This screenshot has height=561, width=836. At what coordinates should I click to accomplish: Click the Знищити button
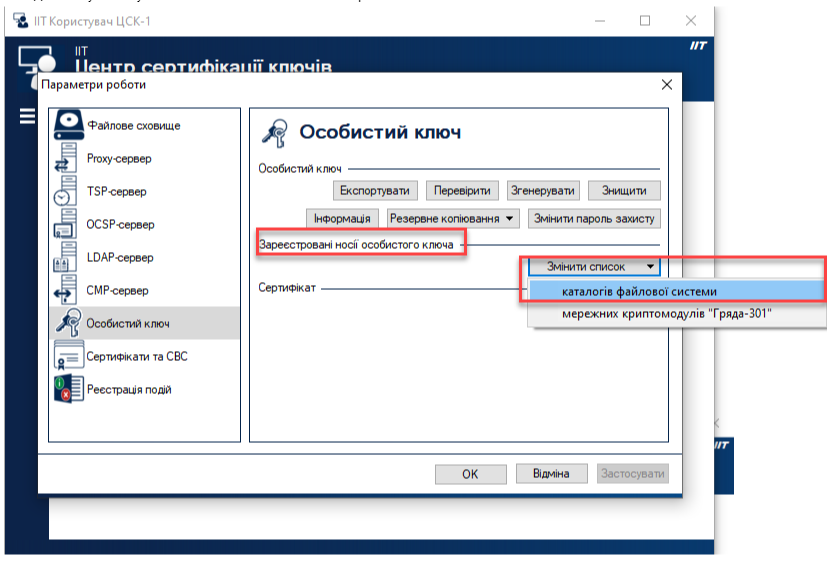coord(624,190)
